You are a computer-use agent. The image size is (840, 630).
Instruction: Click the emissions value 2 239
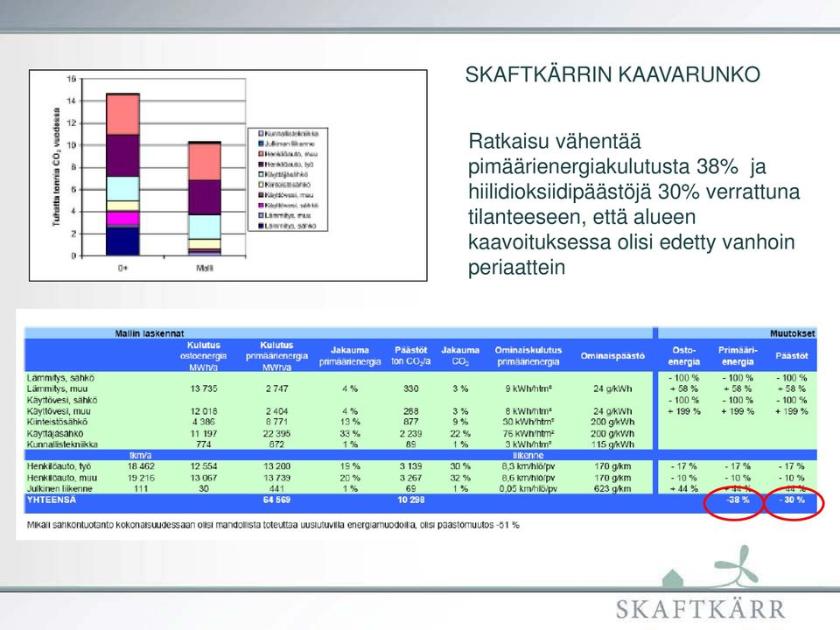[x=411, y=433]
